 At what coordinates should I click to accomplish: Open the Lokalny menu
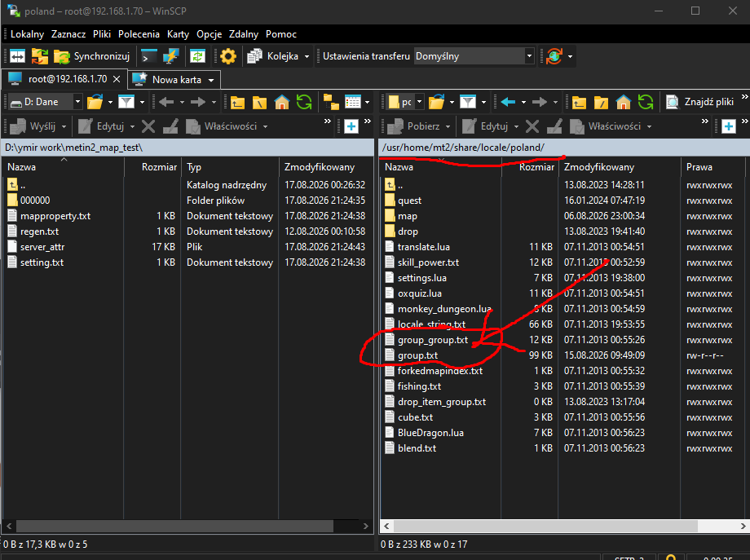(x=27, y=34)
